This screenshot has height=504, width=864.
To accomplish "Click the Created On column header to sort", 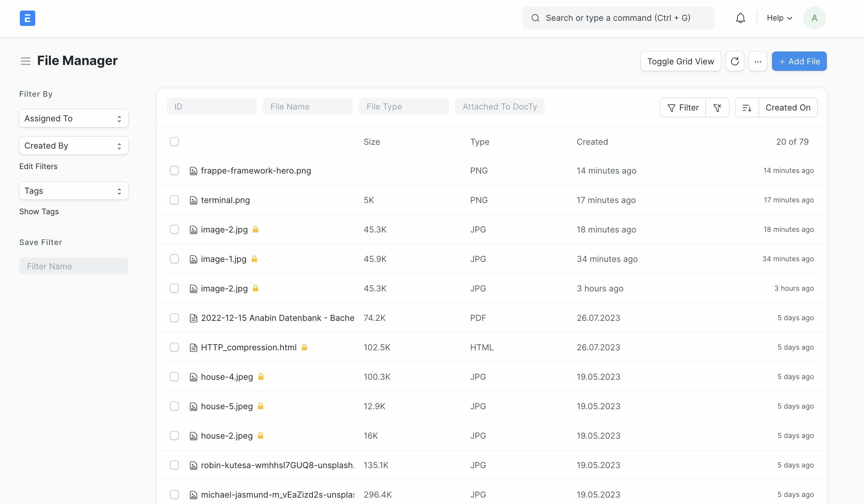I will [788, 107].
